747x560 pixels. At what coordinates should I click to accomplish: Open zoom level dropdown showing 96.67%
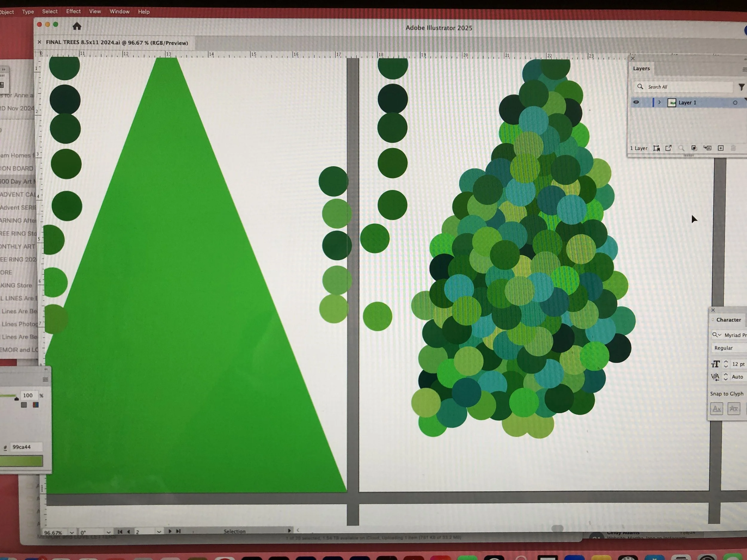click(x=72, y=532)
